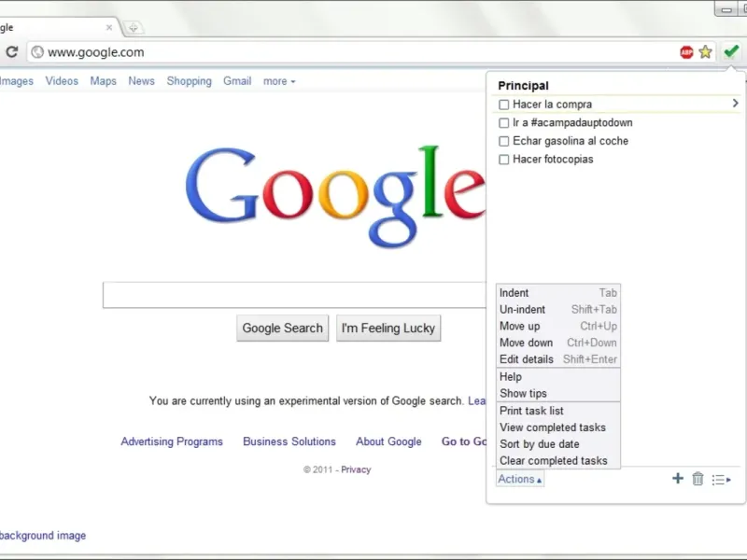Viewport: 747px width, 560px height.
Task: Check the Hacer fotocopias task
Action: click(x=503, y=159)
